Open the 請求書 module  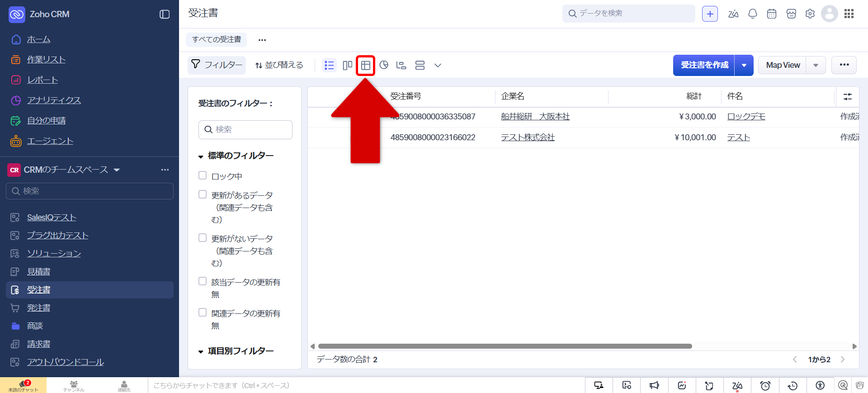click(38, 344)
